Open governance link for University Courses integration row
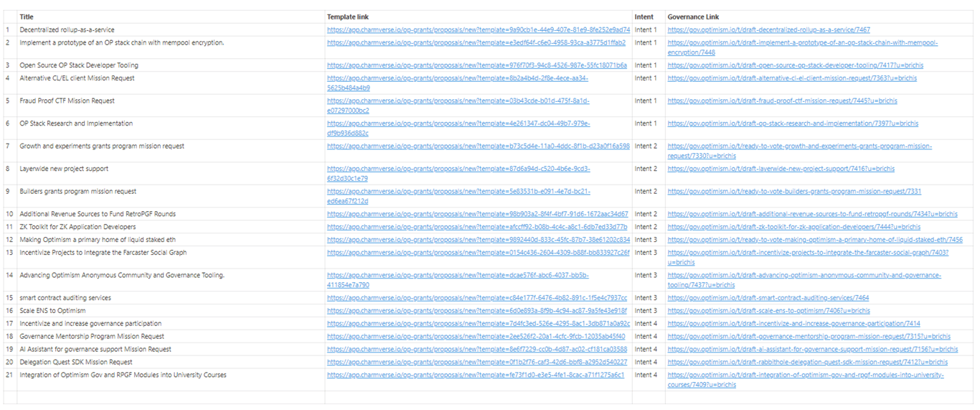The image size is (980, 410). pyautogui.click(x=806, y=380)
